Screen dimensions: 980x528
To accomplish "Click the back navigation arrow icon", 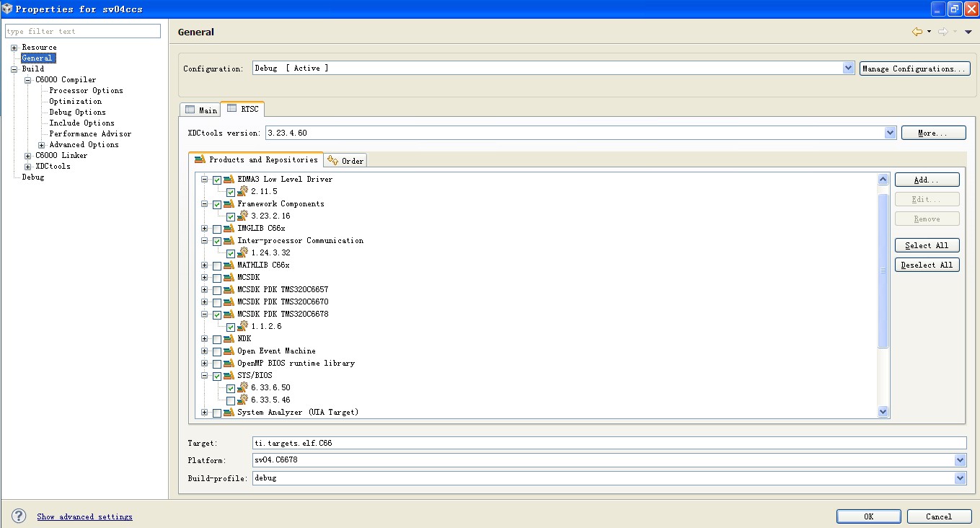I will click(917, 32).
